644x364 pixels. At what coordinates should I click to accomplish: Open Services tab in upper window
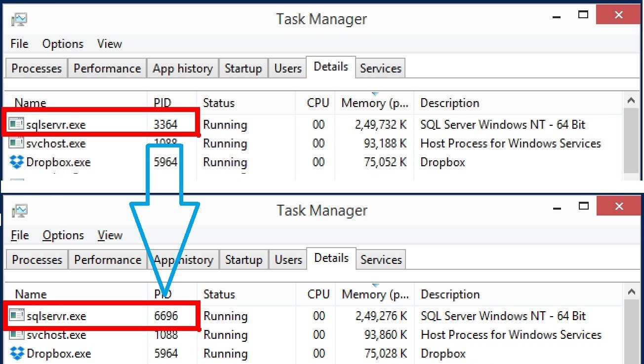380,68
